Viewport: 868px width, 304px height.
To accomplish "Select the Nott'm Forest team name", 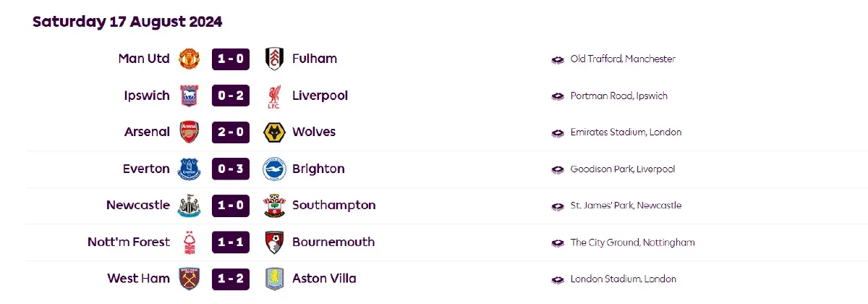I will [x=129, y=242].
